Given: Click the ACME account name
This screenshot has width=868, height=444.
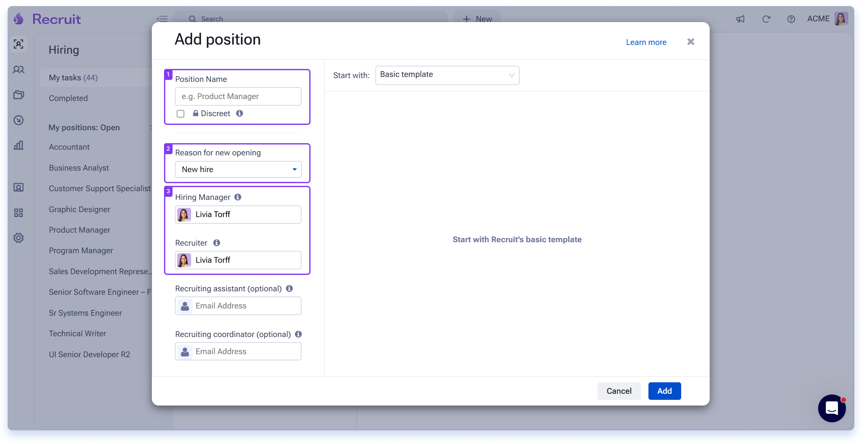Looking at the screenshot, I should 818,19.
